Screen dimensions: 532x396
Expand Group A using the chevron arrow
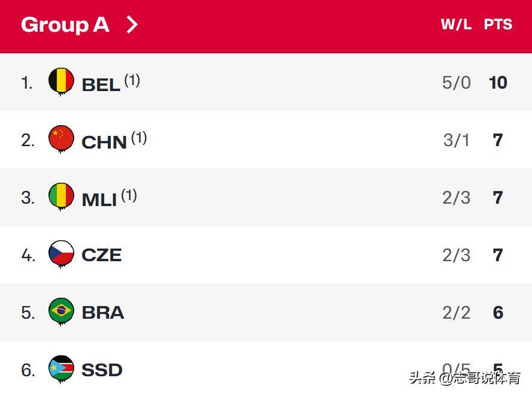click(x=132, y=25)
